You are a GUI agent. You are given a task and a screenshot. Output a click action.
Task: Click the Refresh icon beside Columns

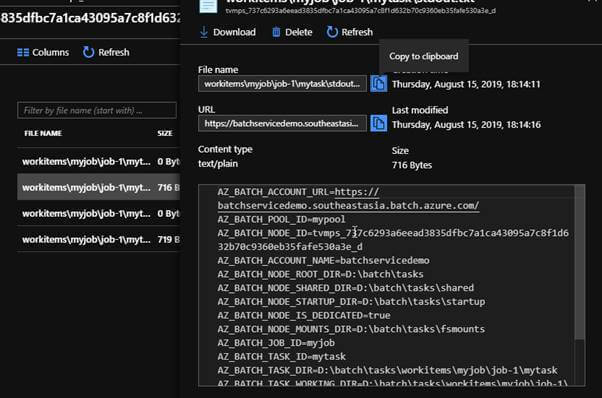click(x=88, y=52)
